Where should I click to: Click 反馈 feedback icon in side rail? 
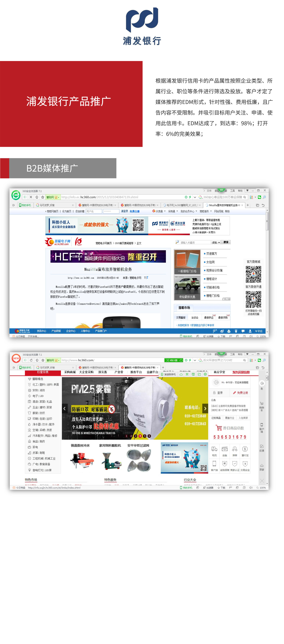point(262,448)
